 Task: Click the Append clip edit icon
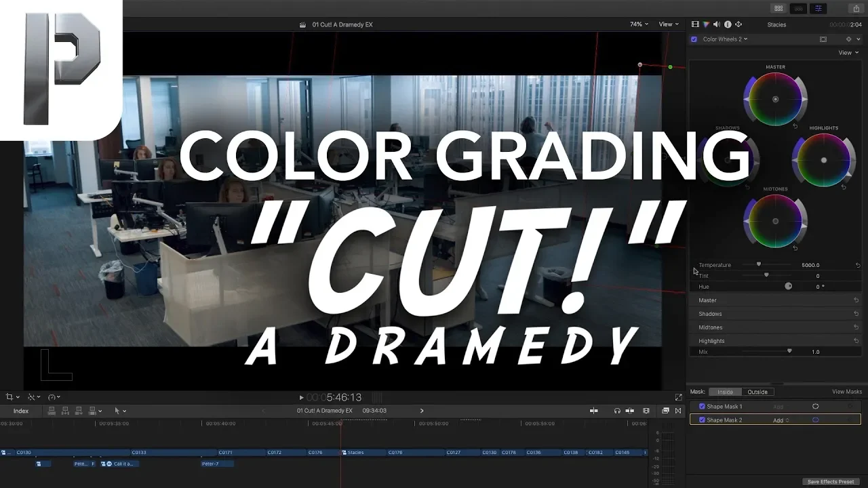(x=79, y=411)
